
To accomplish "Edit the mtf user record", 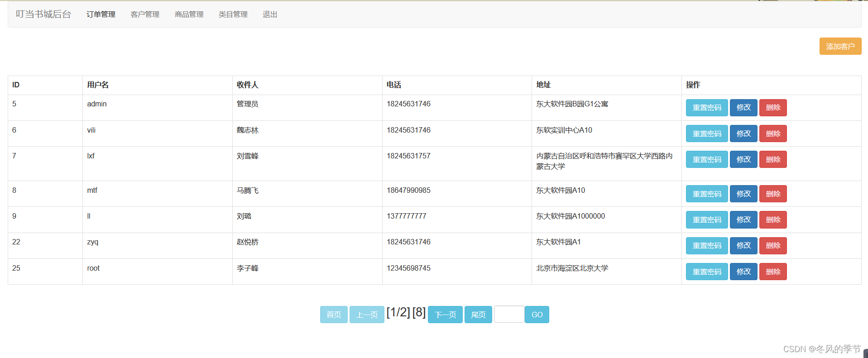I will tap(743, 194).
